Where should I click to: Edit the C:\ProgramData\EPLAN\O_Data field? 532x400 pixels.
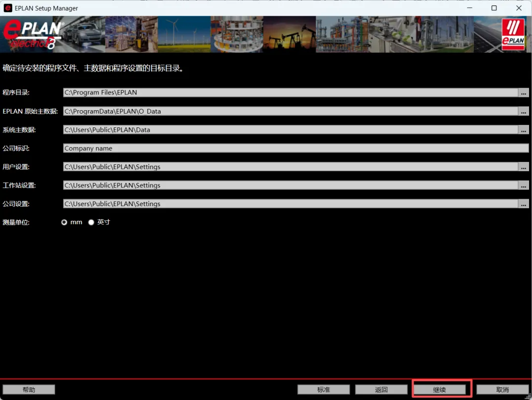coord(291,111)
